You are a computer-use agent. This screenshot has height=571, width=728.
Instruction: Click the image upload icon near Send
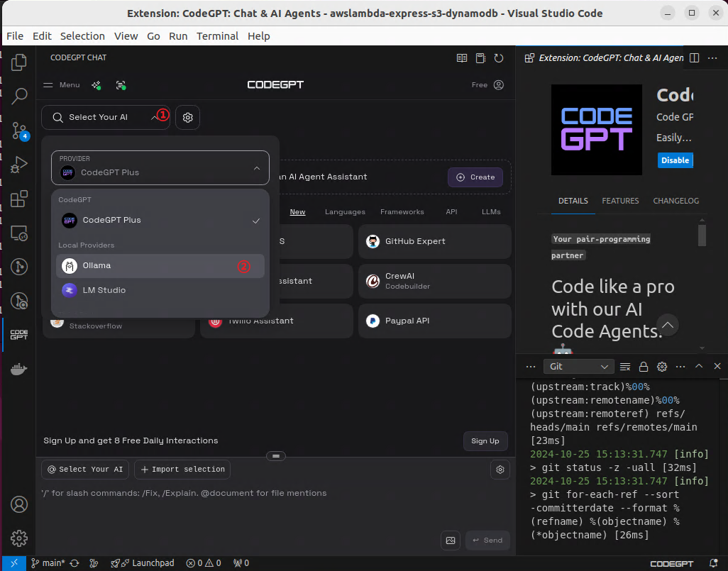(450, 540)
